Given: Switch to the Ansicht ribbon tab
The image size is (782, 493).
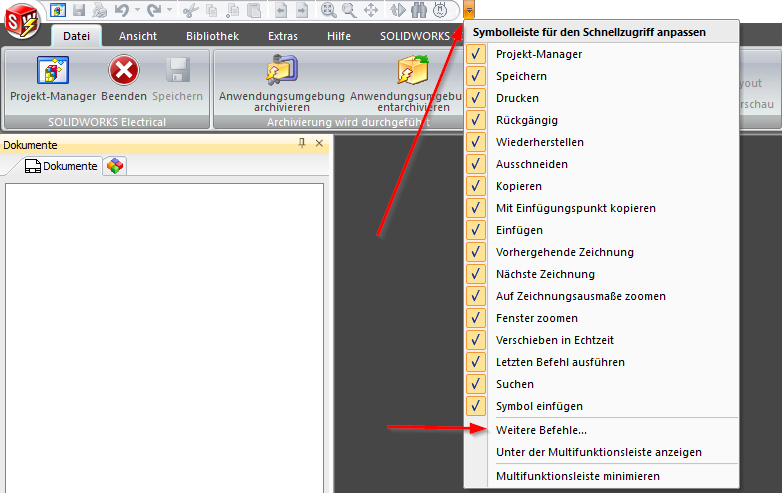Looking at the screenshot, I should 138,36.
